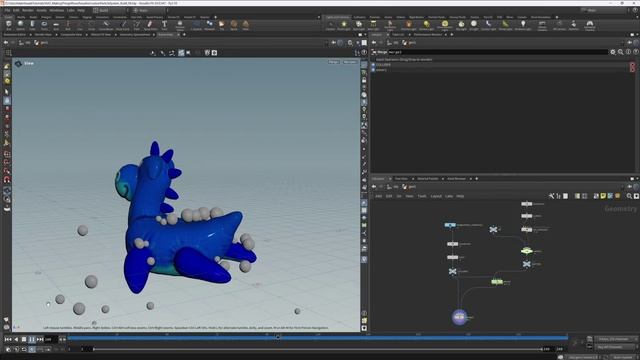Click the frame range slider bar
Screen dimensions: 640x360
click(x=318, y=349)
